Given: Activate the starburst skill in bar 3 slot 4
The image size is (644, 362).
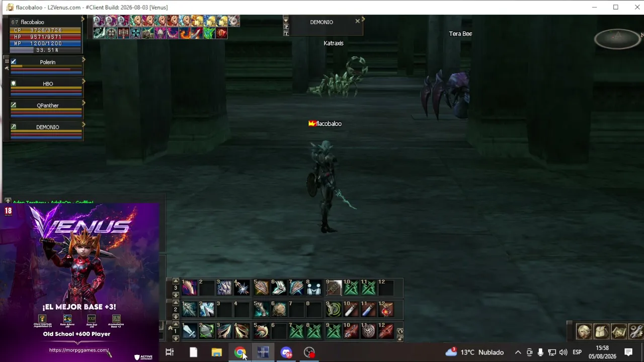Looking at the screenshot, I should 242,288.
